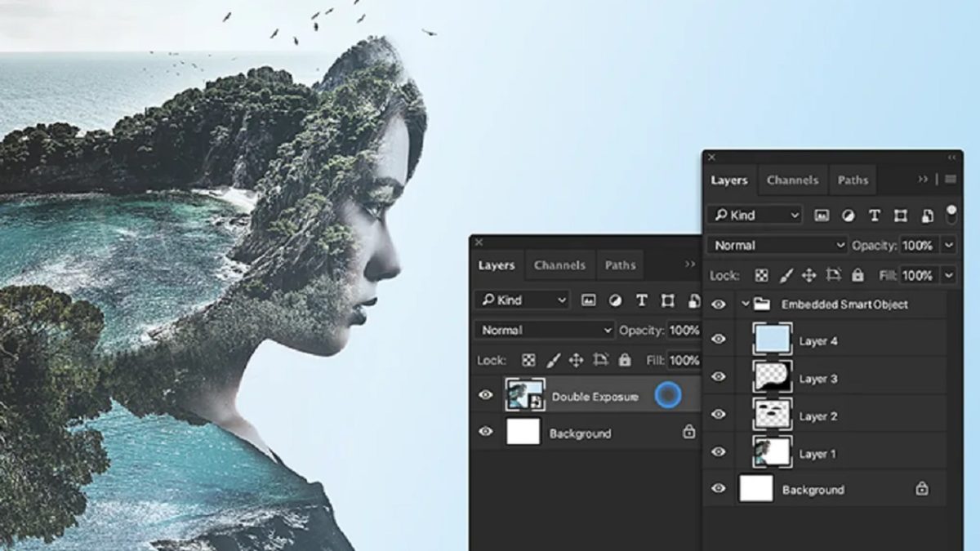This screenshot has height=551, width=980.
Task: Open Fill slider arrow in Embedded Smart Object panel
Action: pyautogui.click(x=948, y=275)
